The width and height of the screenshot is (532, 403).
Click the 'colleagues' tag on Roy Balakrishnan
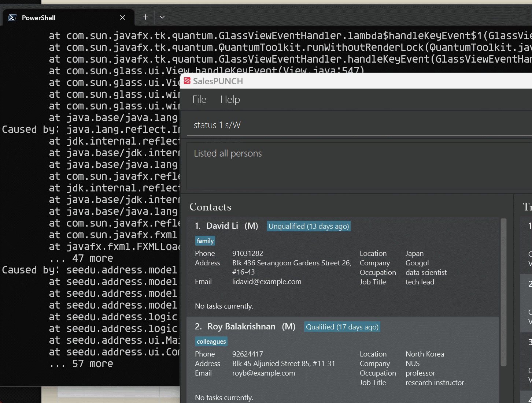tap(211, 342)
